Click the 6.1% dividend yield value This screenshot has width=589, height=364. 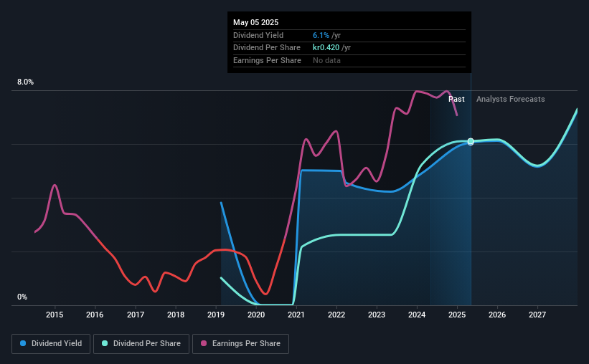coord(321,35)
